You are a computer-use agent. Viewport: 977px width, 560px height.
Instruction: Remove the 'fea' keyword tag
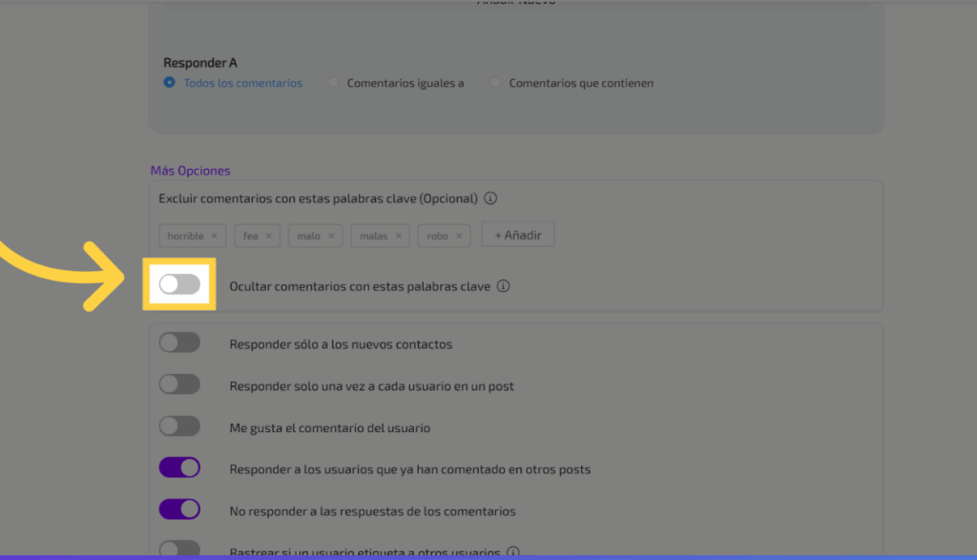[x=269, y=236]
